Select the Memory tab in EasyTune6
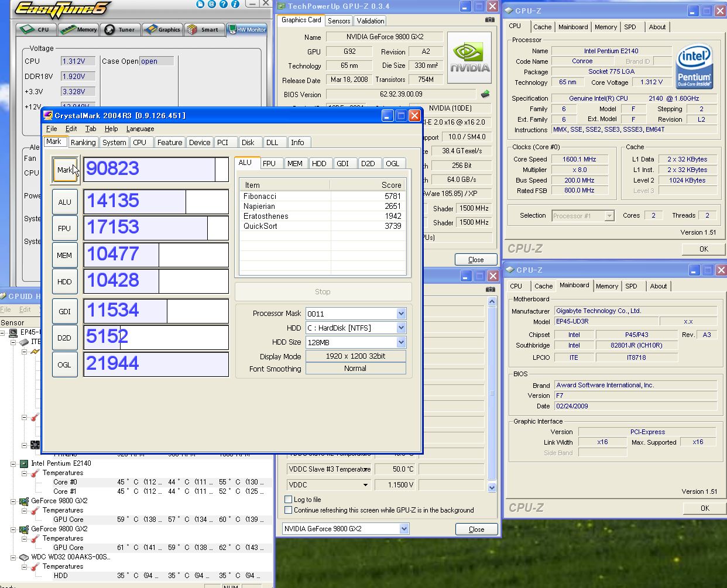The image size is (727, 588). (78, 29)
